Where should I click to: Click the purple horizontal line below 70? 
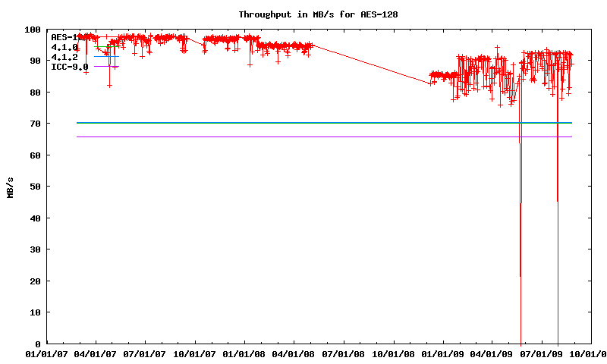pos(303,136)
